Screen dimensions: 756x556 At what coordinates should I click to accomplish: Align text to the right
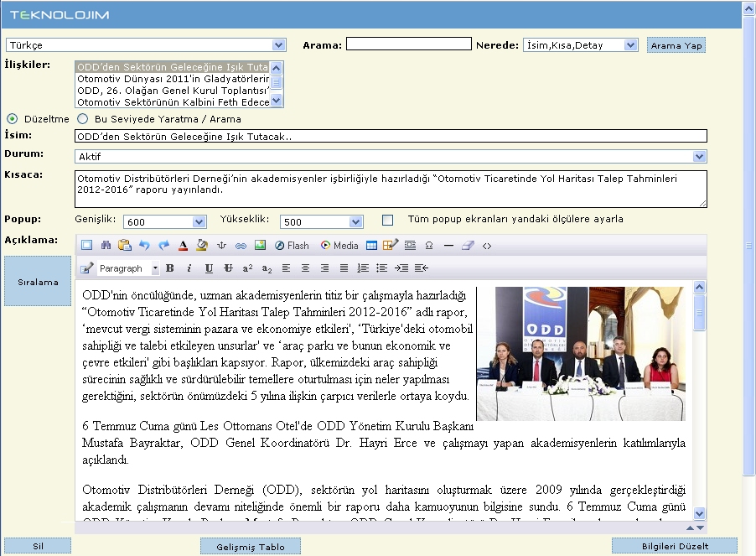pos(324,268)
